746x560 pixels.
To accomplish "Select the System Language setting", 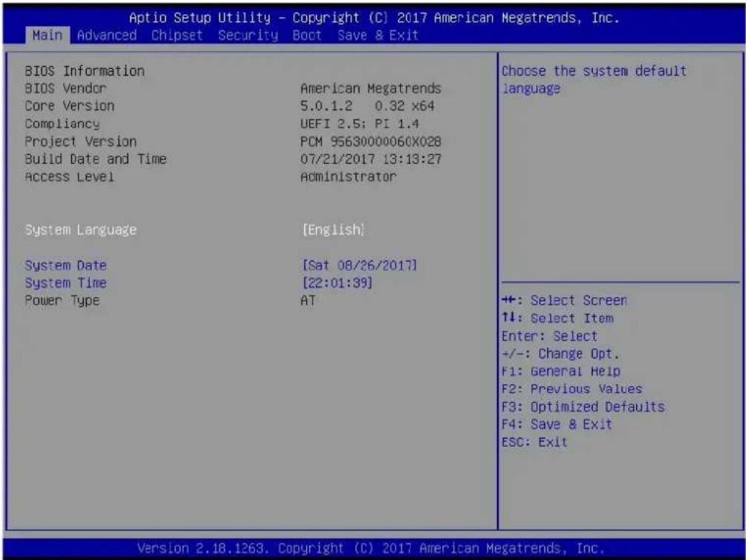I will (81, 230).
